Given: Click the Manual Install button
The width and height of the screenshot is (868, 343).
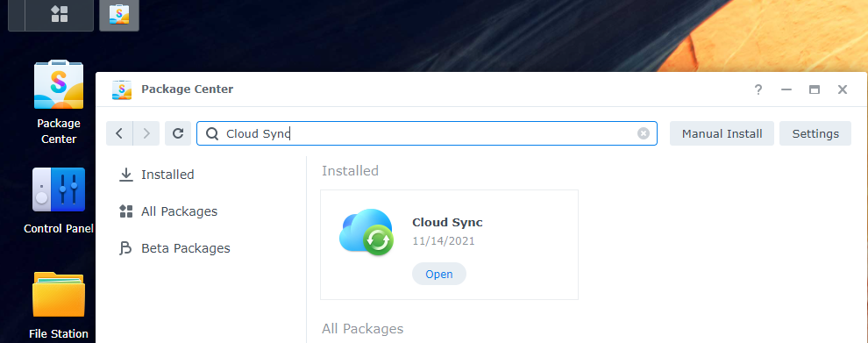Looking at the screenshot, I should pos(722,133).
